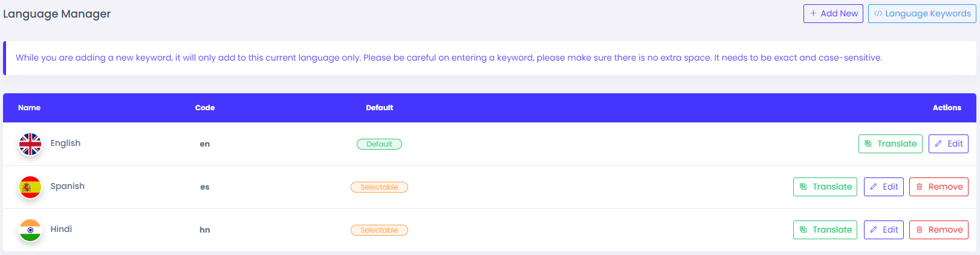Viewport: 980px width, 255px height.
Task: Translate the Spanish language
Action: pos(825,187)
